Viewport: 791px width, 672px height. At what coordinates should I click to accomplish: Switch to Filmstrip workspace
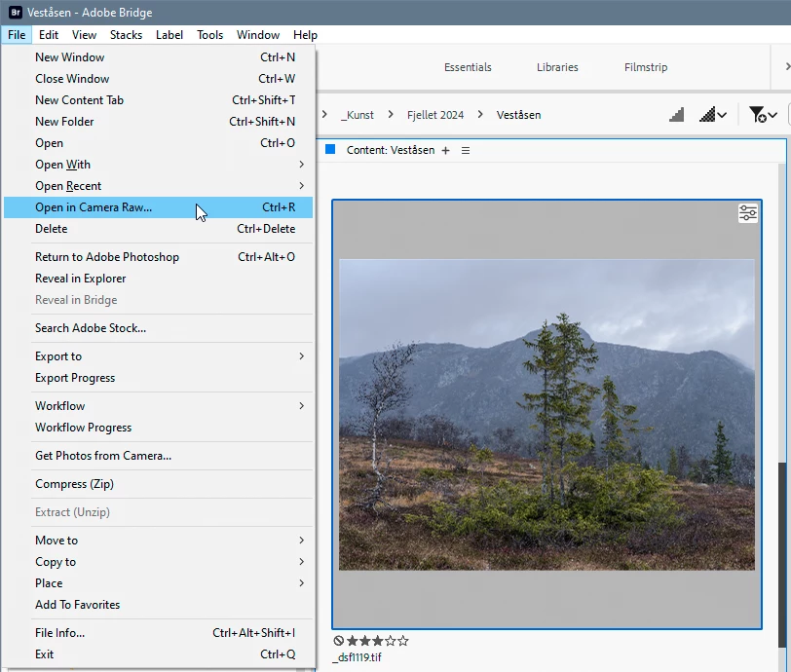pyautogui.click(x=646, y=67)
